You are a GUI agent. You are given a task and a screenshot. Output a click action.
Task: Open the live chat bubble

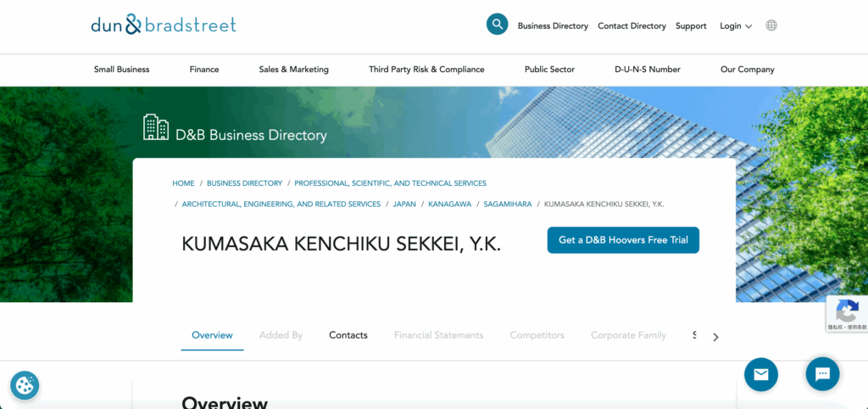822,375
